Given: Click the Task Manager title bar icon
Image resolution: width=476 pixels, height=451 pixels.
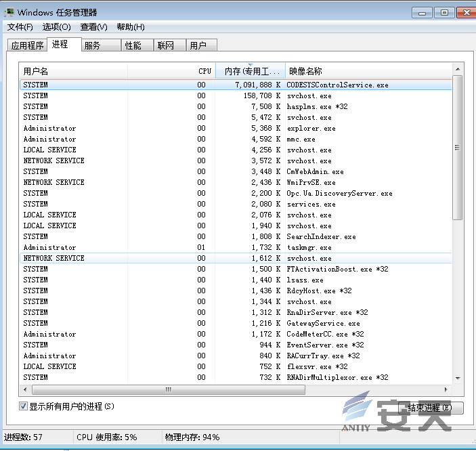Looking at the screenshot, I should tap(9, 12).
